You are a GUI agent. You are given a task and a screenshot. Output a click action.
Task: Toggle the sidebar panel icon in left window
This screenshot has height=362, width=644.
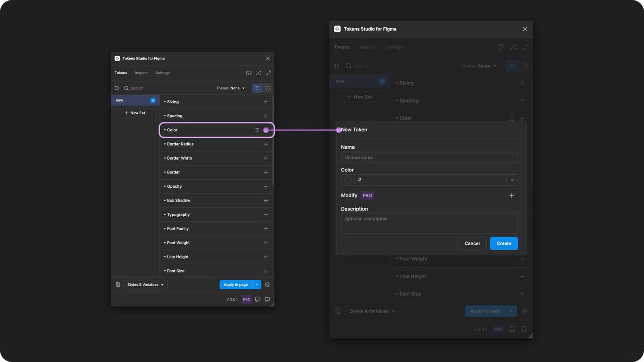(x=117, y=88)
